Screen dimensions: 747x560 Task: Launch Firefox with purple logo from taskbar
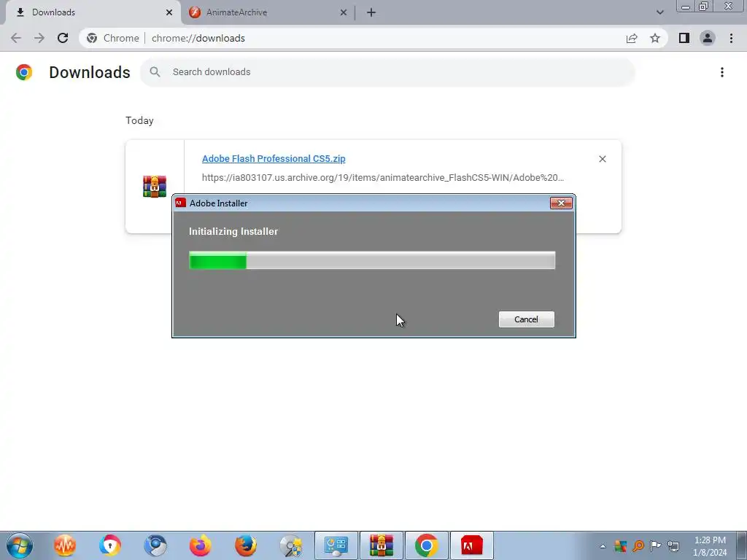coord(200,545)
